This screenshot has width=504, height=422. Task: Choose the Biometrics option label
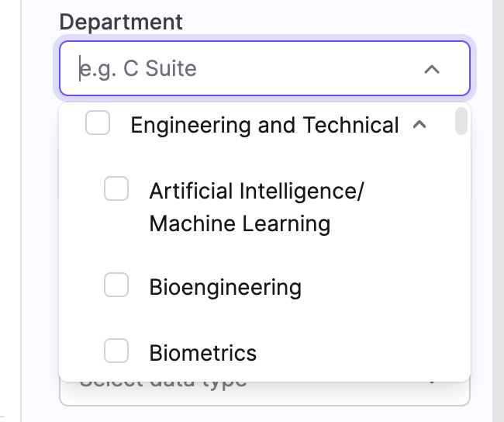202,354
